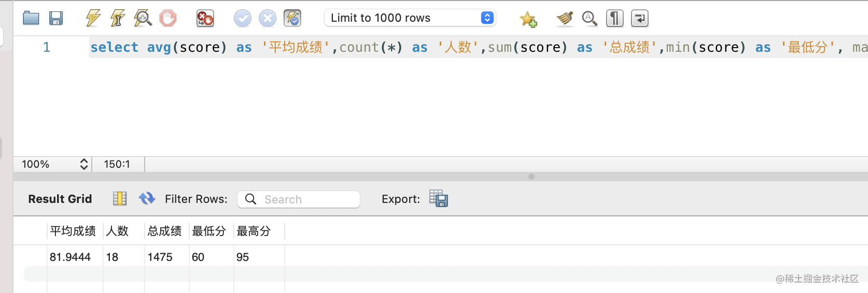
Task: Beautify the query with the broom icon
Action: coord(565,19)
